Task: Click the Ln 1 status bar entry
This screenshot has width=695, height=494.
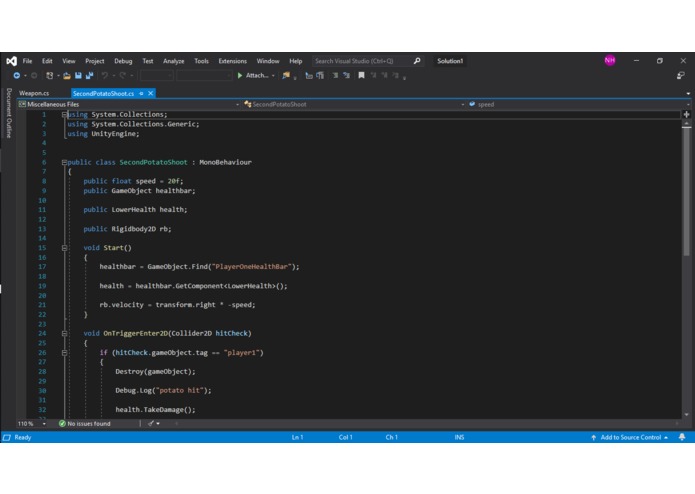Action: click(x=297, y=437)
